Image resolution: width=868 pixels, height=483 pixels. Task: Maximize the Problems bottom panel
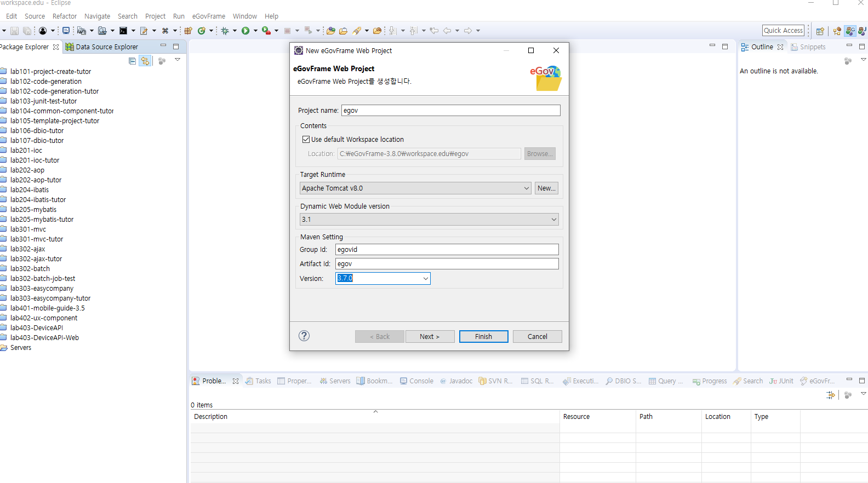(862, 380)
